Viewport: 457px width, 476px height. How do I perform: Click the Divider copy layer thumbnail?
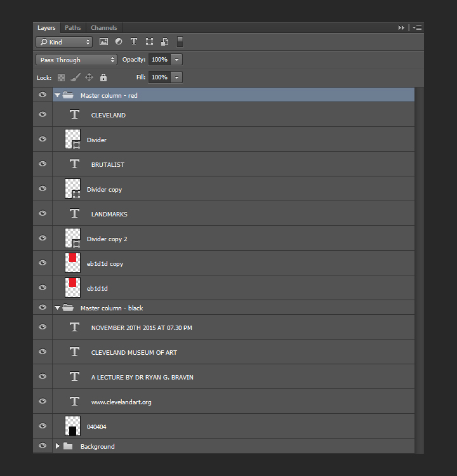(72, 188)
